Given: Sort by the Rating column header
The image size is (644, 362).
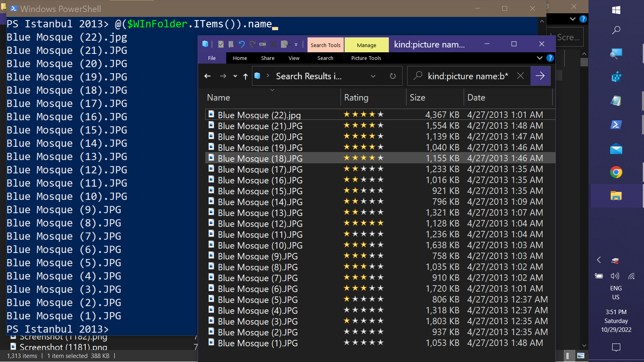Looking at the screenshot, I should tap(373, 98).
